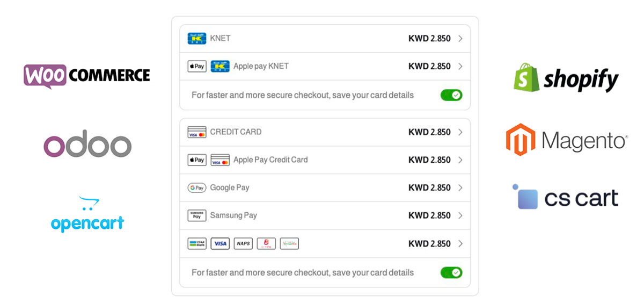
Task: Turn off the bottom save card details toggle
Action: tap(451, 272)
